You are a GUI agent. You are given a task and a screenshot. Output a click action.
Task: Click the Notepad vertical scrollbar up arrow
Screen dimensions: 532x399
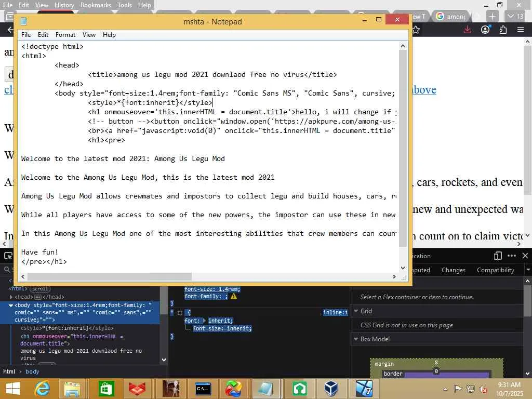coord(403,46)
